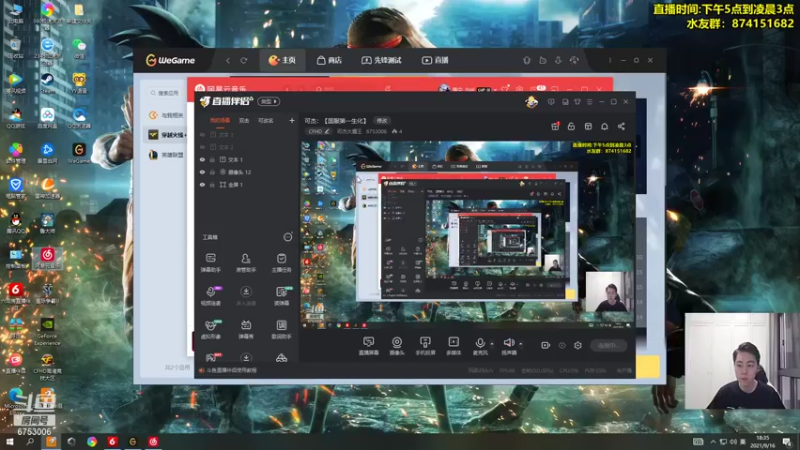This screenshot has width=800, height=450.
Task: Select the second scene tab
Action: pos(244,121)
